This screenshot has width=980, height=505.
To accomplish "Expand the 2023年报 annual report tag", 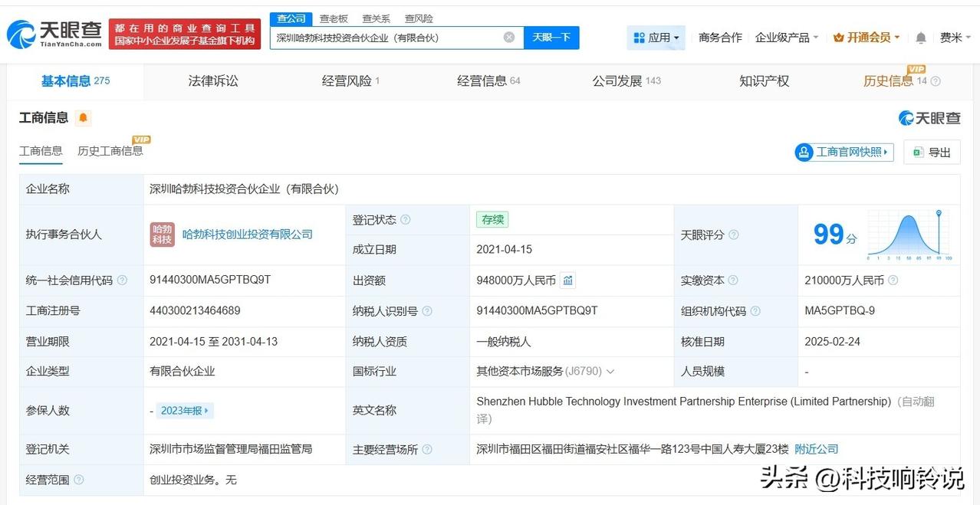I will pos(185,411).
